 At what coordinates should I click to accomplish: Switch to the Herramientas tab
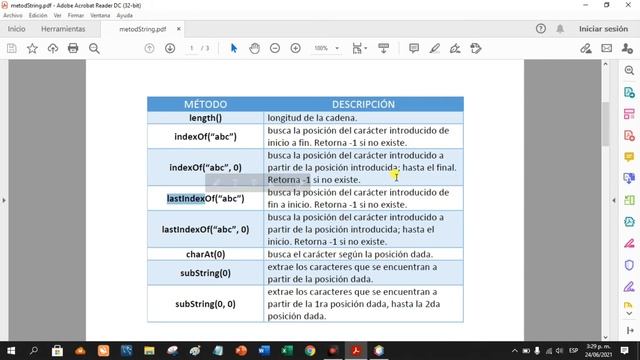tap(63, 29)
